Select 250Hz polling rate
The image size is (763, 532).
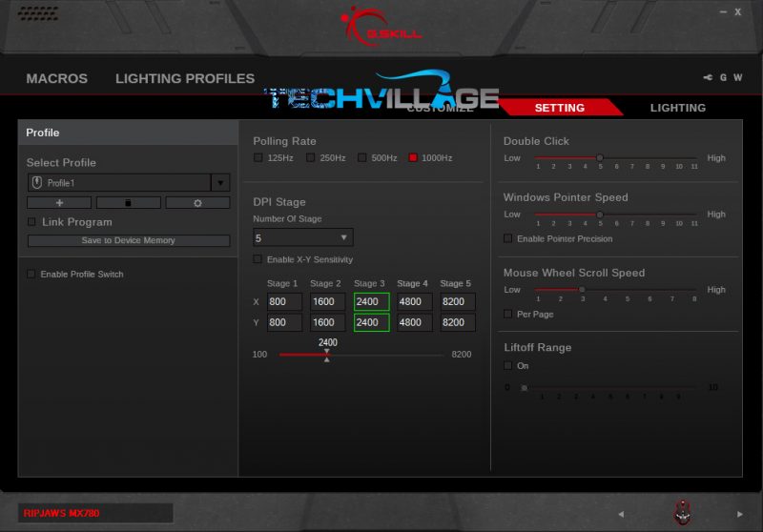tap(311, 157)
